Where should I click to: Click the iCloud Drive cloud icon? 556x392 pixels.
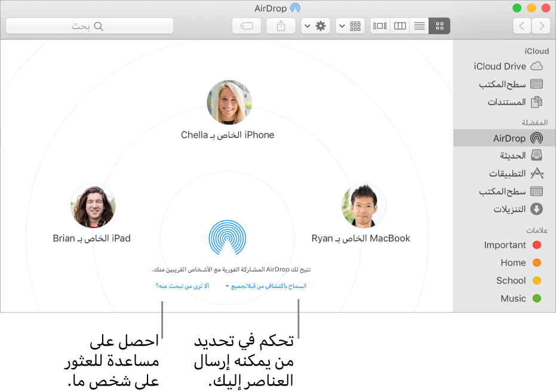(x=536, y=66)
